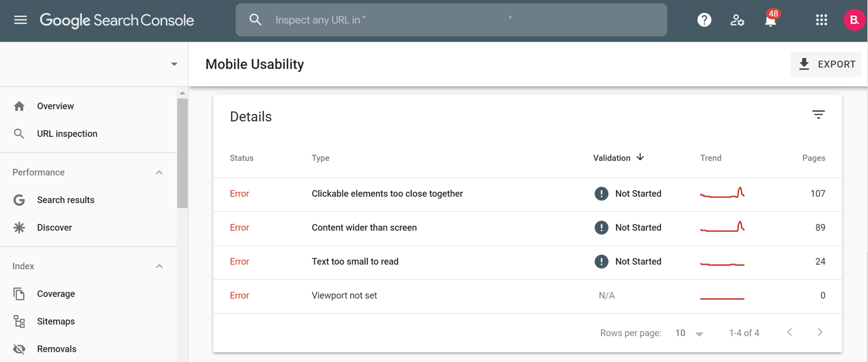Go to the Overview page
This screenshot has height=362, width=868.
tap(55, 105)
